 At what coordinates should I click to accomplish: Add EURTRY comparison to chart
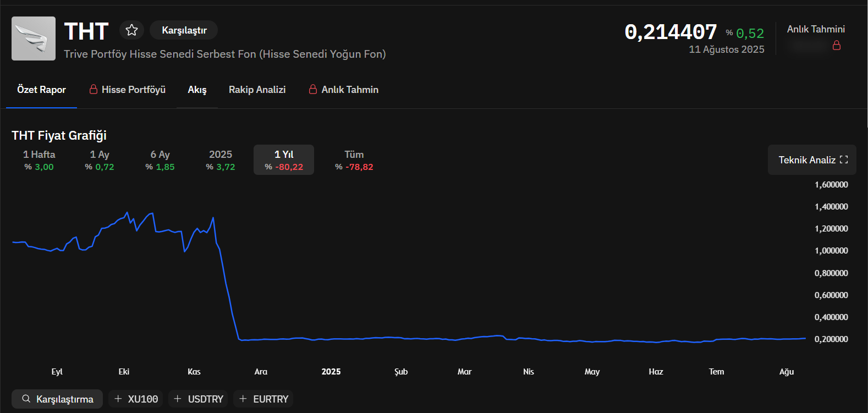click(x=263, y=399)
